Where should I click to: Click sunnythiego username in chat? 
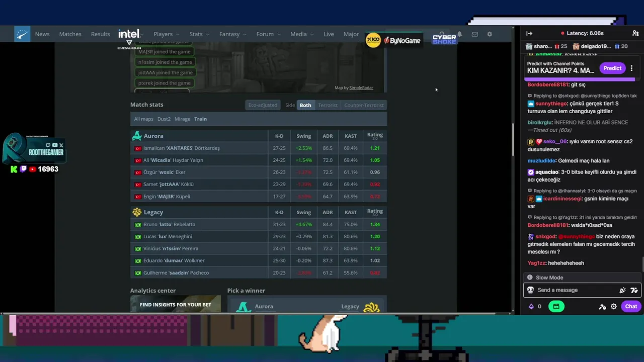coord(551,104)
